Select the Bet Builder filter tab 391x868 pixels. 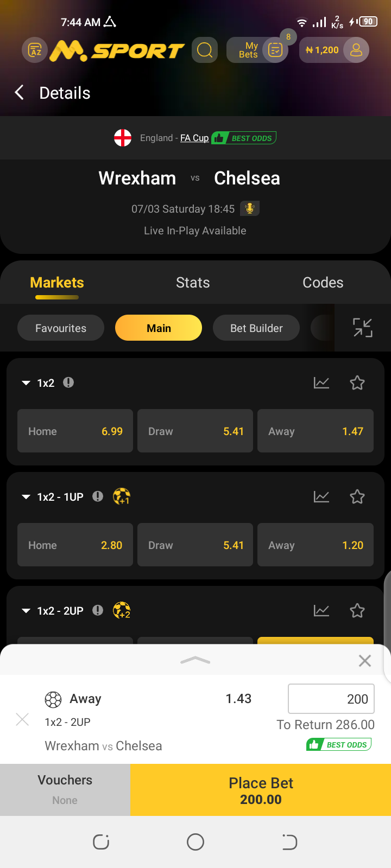(x=256, y=328)
